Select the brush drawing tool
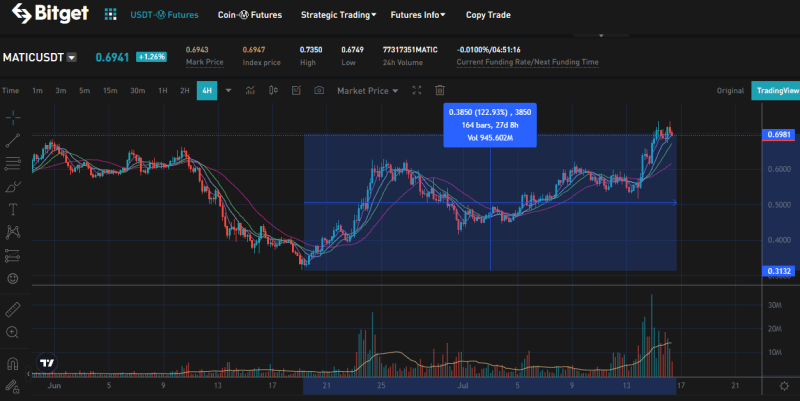Viewport: 800px width, 401px height. click(x=13, y=187)
